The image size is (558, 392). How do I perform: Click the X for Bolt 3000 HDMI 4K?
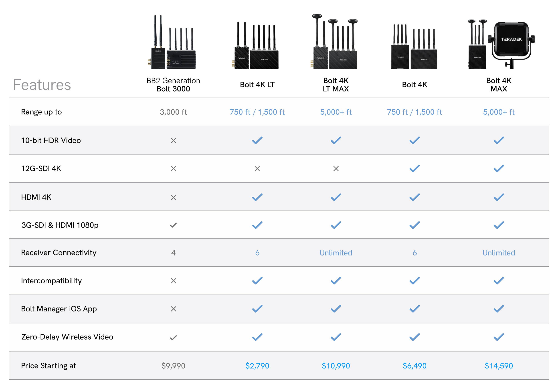pyautogui.click(x=173, y=197)
